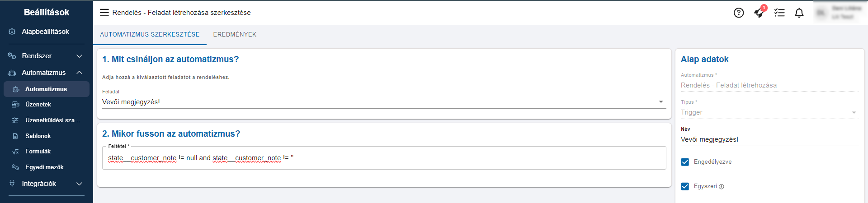Click the info icon next to Egyszeri

click(722, 187)
